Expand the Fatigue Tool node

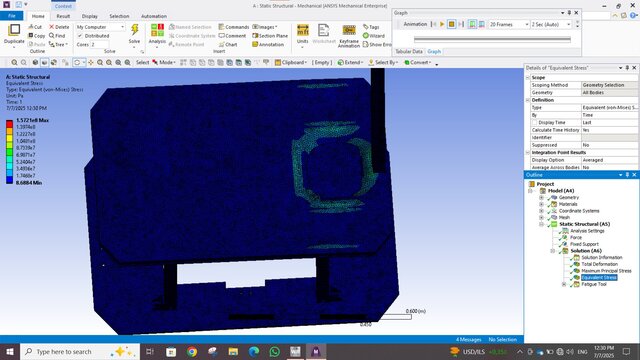[x=564, y=284]
